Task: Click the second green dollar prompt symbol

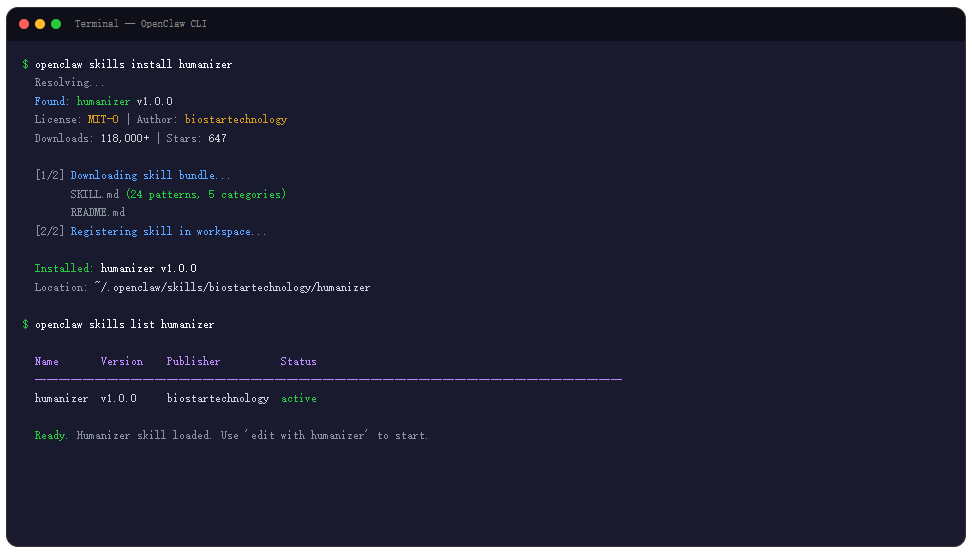Action: 25,324
